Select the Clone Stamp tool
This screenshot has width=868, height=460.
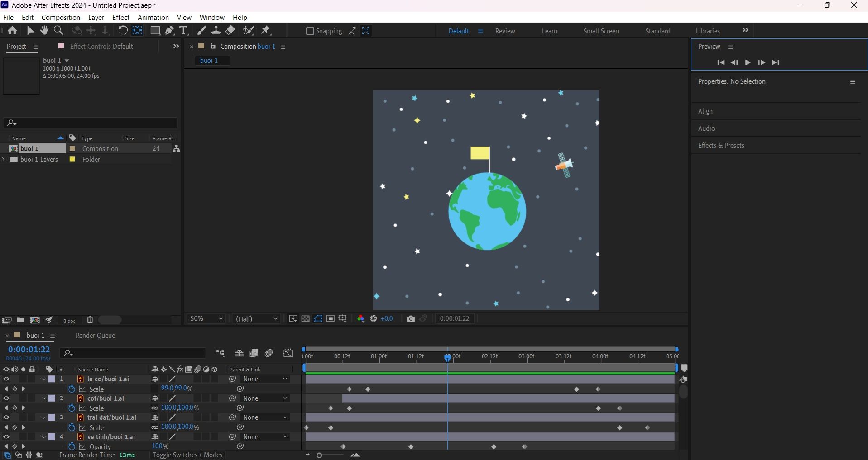click(216, 30)
